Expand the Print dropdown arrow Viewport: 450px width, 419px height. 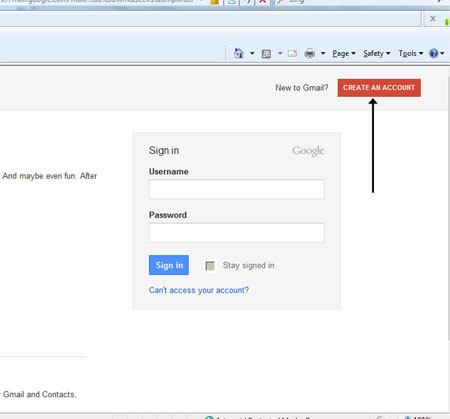point(323,53)
